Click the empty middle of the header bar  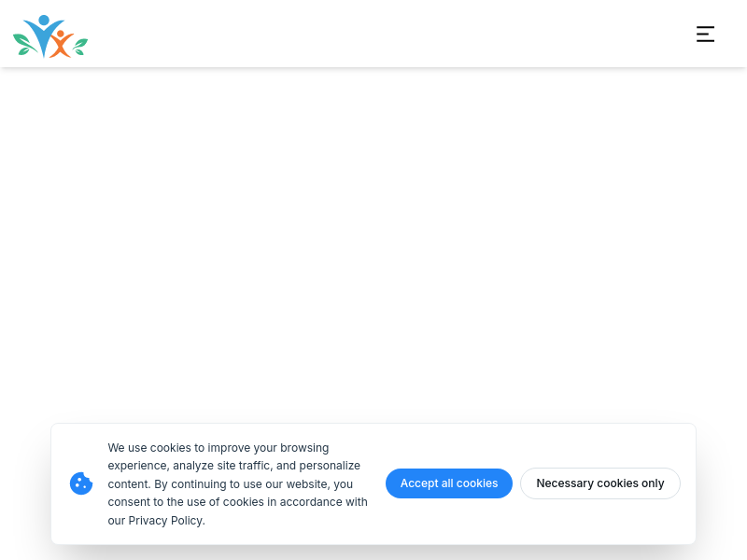pos(373,35)
